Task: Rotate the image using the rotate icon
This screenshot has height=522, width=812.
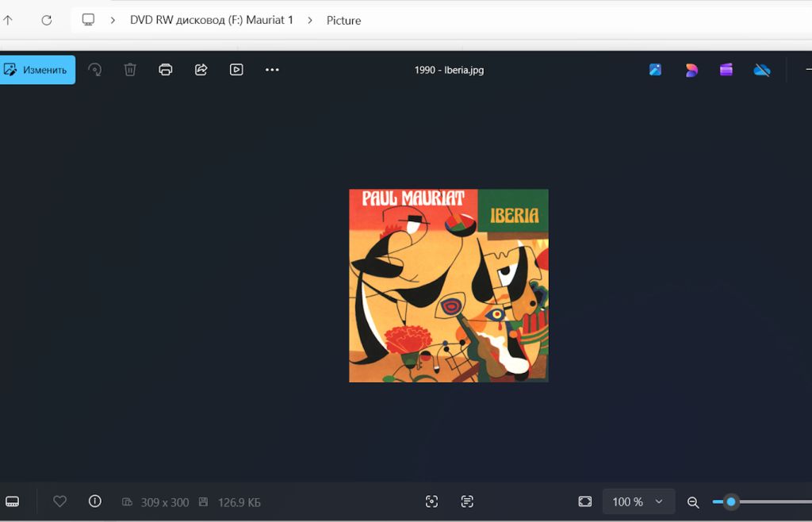Action: coord(95,69)
